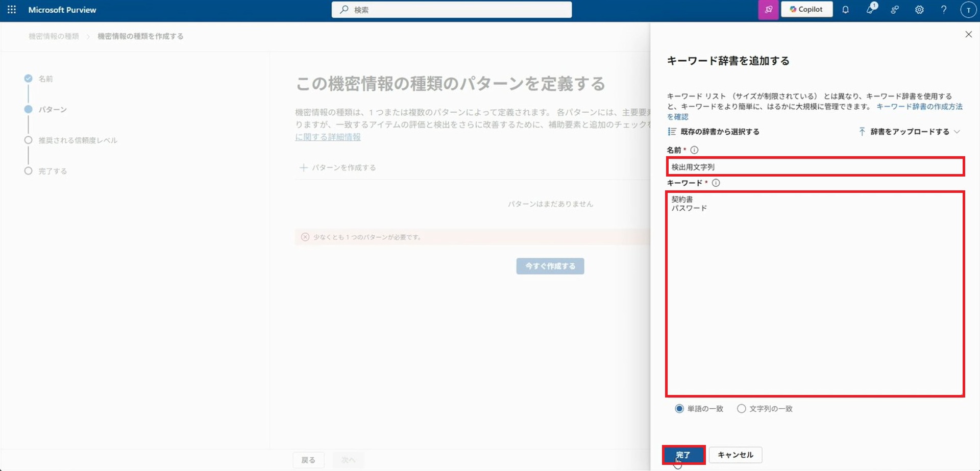
Task: Click the 完了 button
Action: click(x=683, y=455)
